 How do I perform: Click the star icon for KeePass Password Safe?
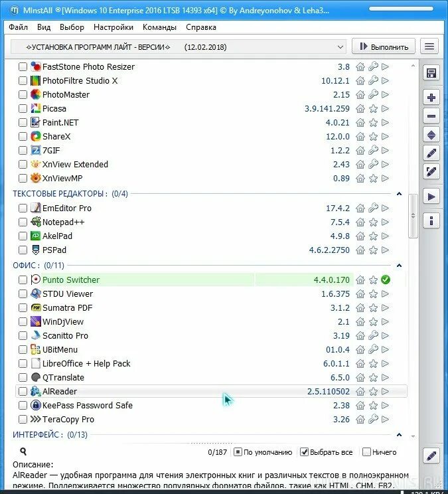pyautogui.click(x=373, y=406)
